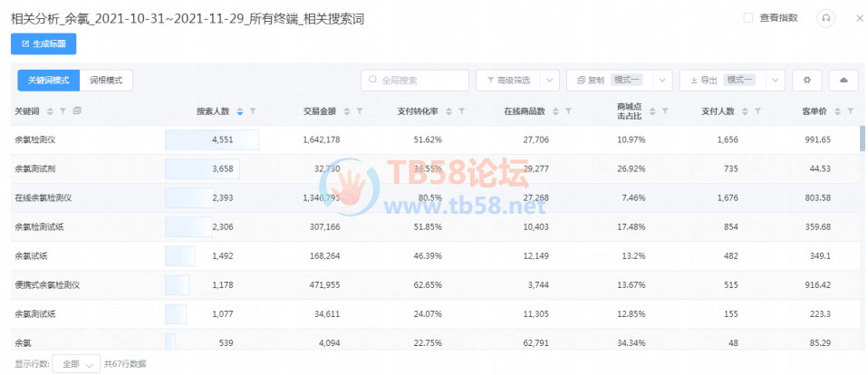The image size is (868, 375).
Task: Select keyword 在线余氯检测仪
Action: [43, 197]
